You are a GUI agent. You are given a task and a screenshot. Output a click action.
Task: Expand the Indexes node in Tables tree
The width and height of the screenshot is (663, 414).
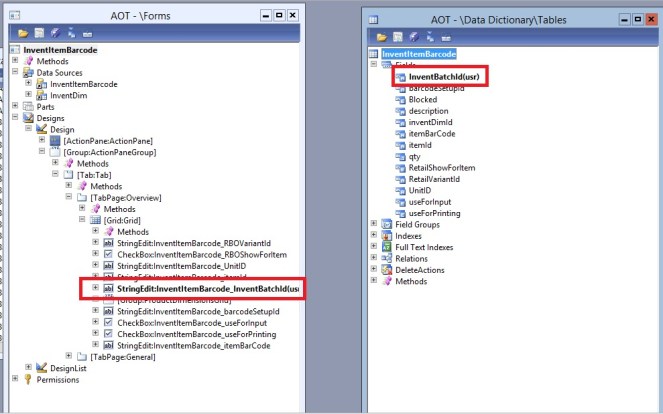[x=373, y=235]
